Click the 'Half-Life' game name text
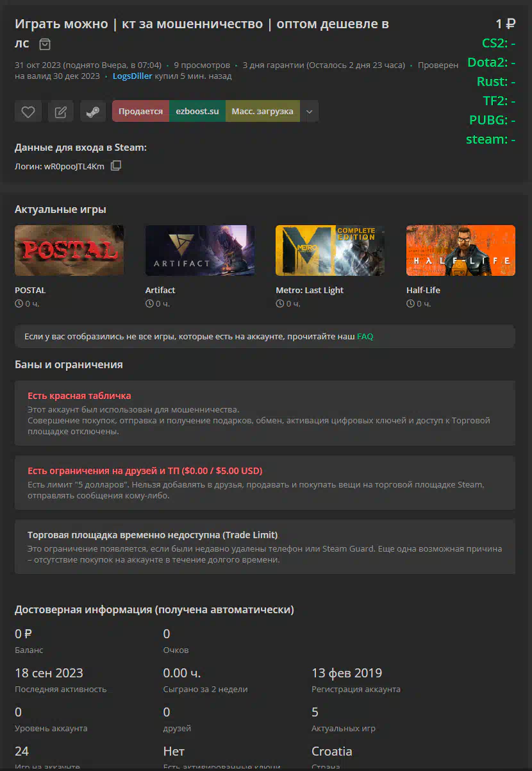This screenshot has height=771, width=532. click(423, 291)
